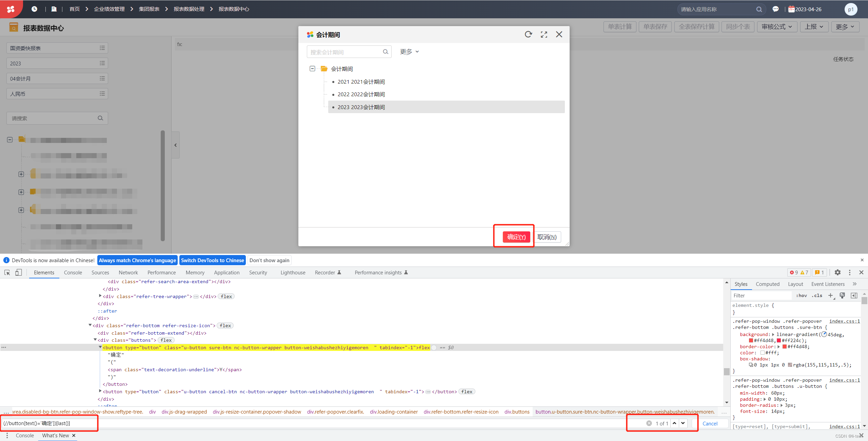Click the refresh icon in 会计期间 dialog
The height and width of the screenshot is (441, 868).
529,34
